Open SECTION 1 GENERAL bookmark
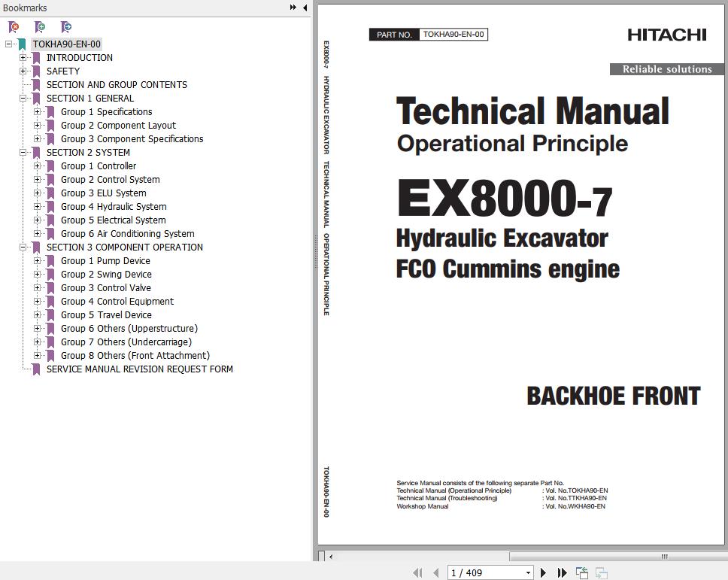 pos(90,99)
